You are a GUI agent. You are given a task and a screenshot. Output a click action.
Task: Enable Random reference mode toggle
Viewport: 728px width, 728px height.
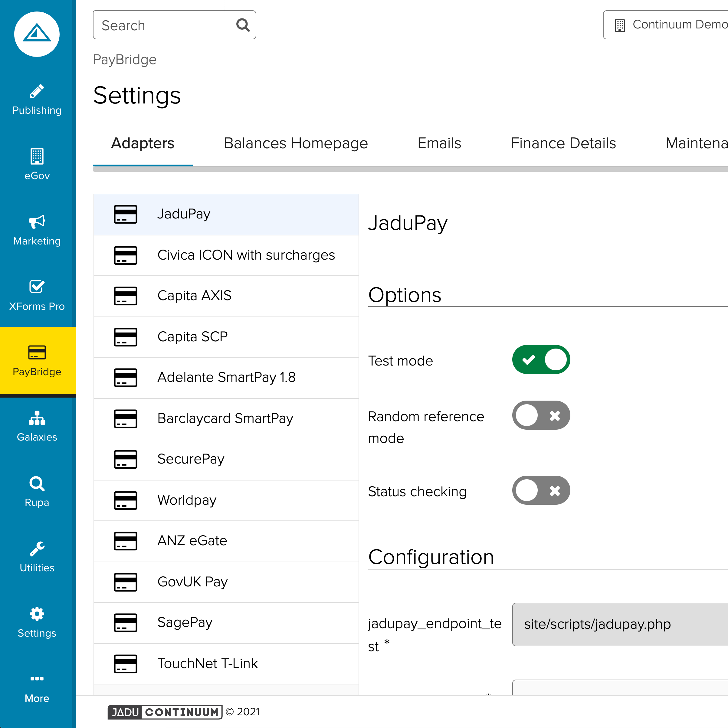(x=541, y=415)
